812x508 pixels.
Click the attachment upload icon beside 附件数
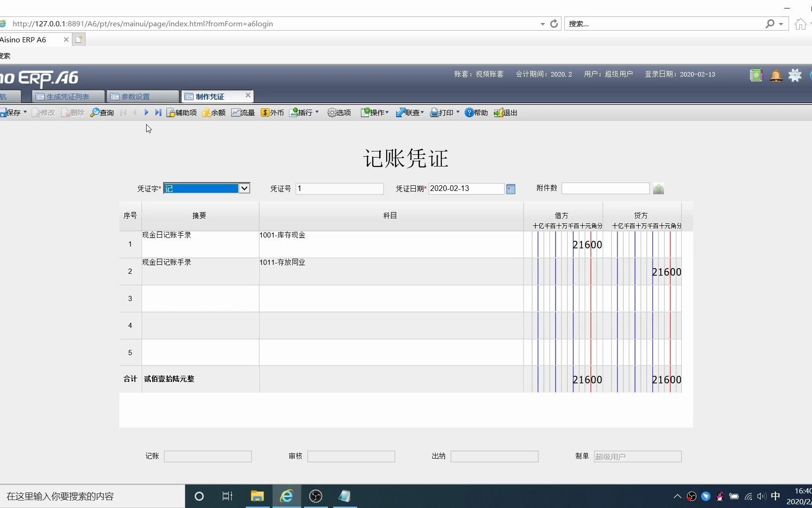pos(658,189)
